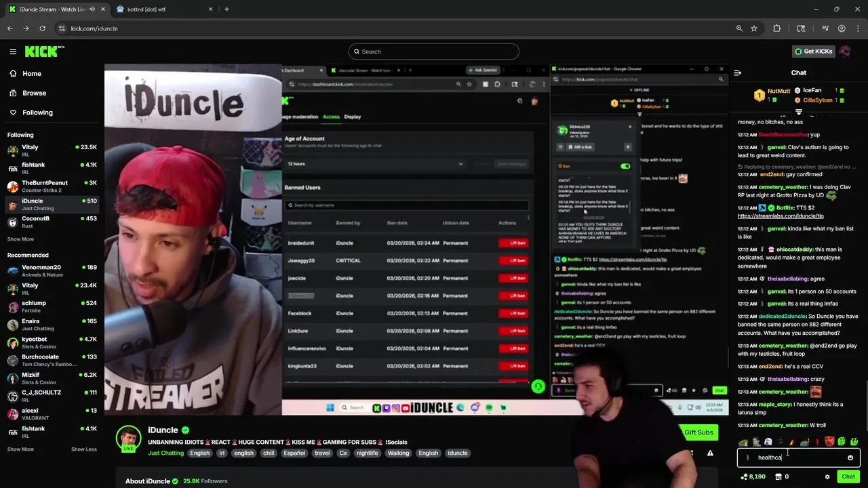Click the travel tag
868x488 pixels.
(322, 453)
